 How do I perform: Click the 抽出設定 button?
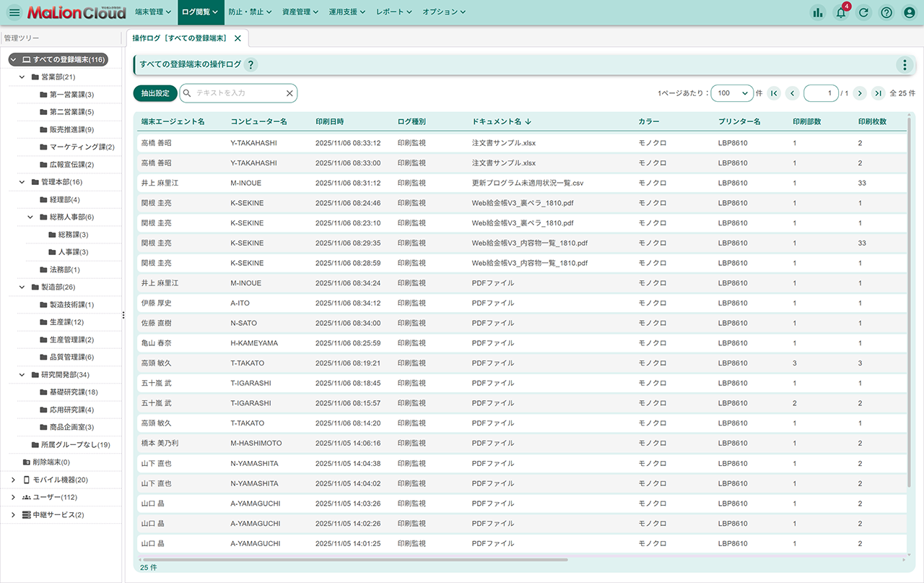155,93
